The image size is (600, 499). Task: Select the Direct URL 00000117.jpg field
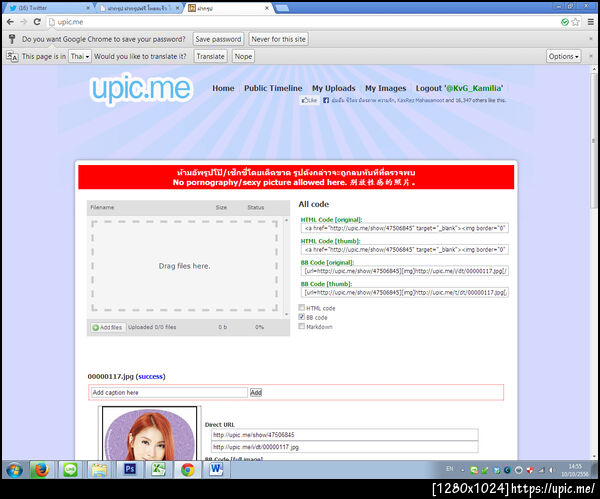[x=344, y=447]
